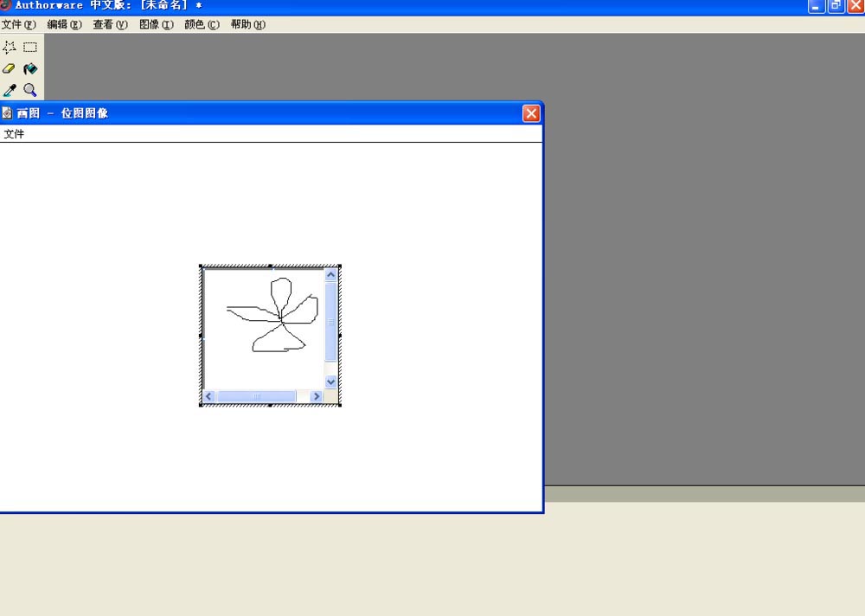Open the 编辑(E) menu
Image resolution: width=865 pixels, height=616 pixels.
(65, 24)
